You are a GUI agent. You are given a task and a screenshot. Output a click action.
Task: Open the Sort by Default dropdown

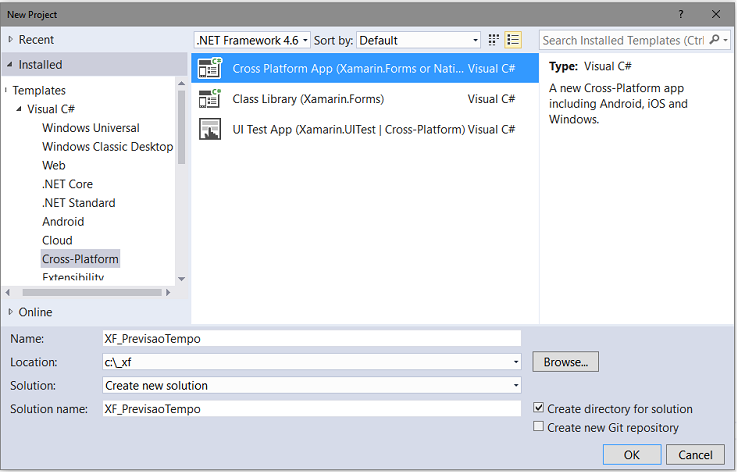pyautogui.click(x=418, y=40)
